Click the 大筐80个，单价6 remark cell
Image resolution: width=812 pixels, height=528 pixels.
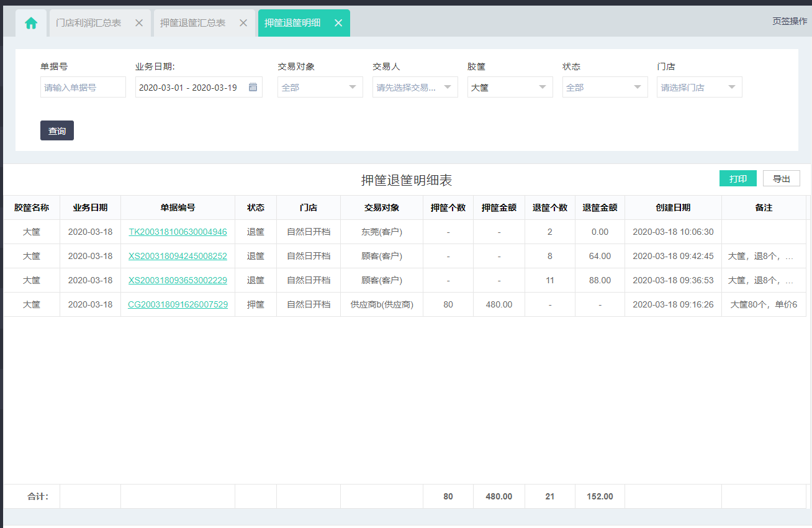point(764,304)
